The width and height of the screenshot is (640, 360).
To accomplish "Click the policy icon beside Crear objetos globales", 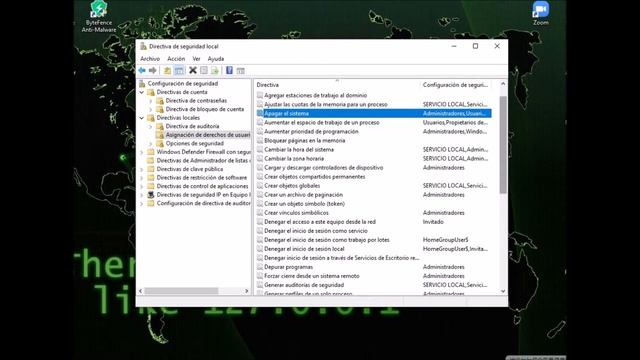I will tap(260, 186).
